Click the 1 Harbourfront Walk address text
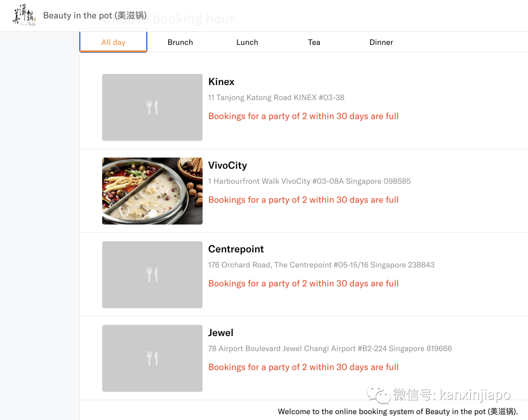528x420 pixels. point(309,181)
